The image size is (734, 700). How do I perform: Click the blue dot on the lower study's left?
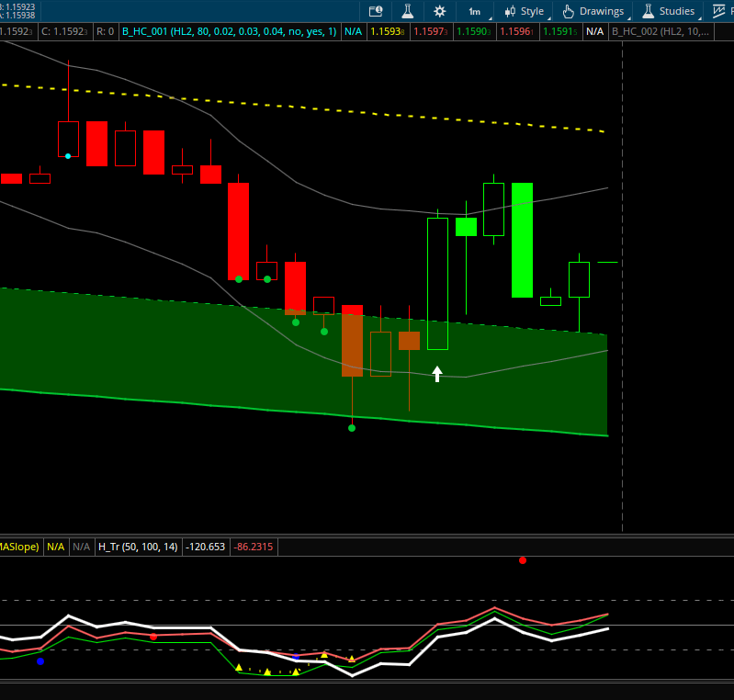pyautogui.click(x=40, y=661)
